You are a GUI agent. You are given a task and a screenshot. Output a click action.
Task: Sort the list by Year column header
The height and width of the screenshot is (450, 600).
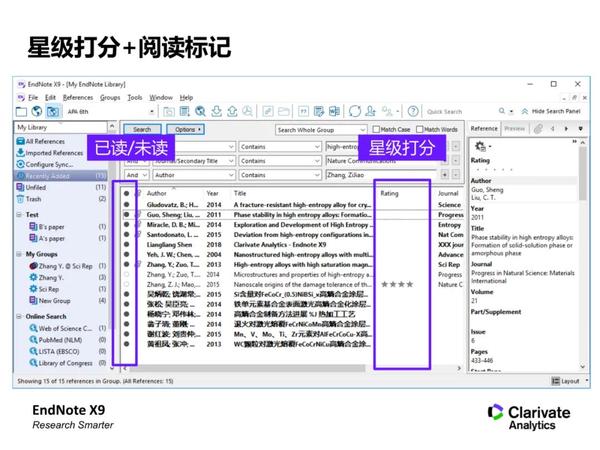tap(212, 193)
